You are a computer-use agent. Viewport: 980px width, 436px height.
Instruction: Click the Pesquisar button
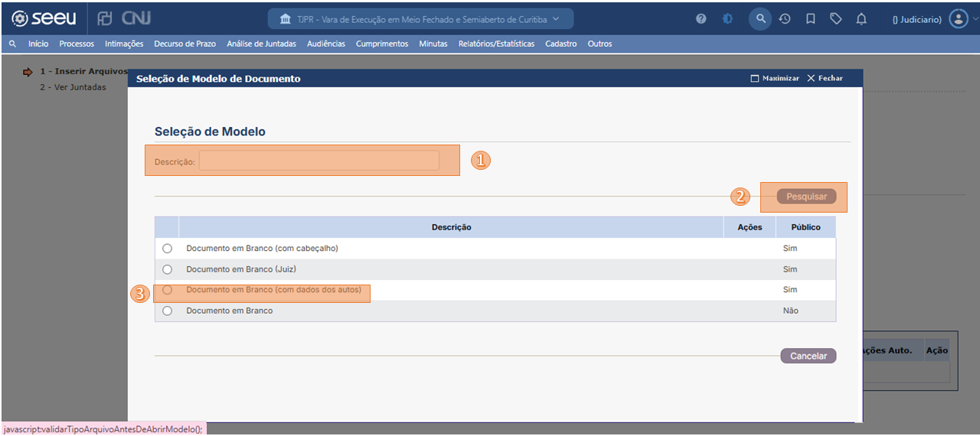[x=806, y=197]
